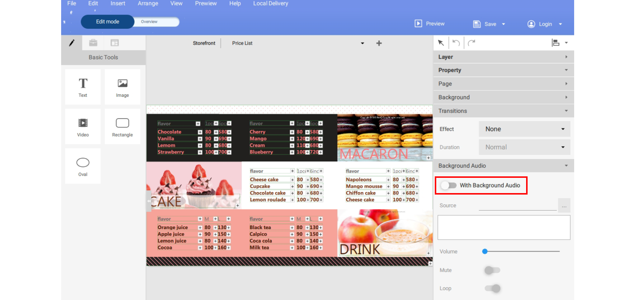Open the Arrange menu
The width and height of the screenshot is (644, 300).
148,3
